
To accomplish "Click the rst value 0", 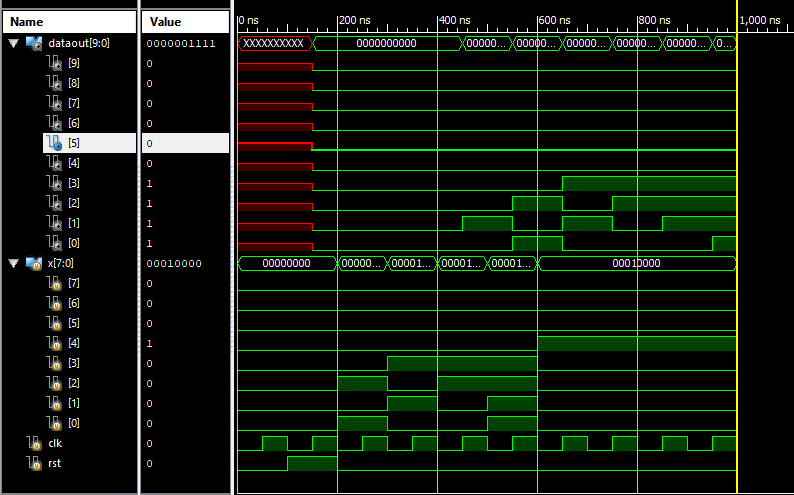I will 149,463.
